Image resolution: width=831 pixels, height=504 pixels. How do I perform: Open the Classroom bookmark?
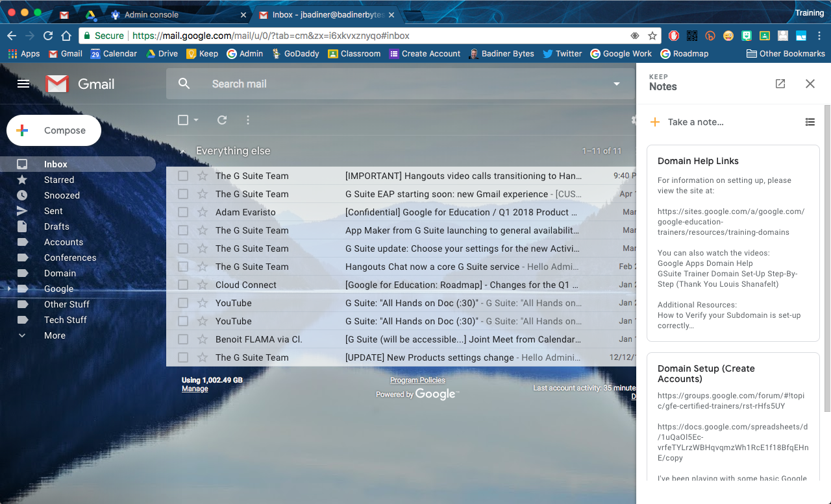coord(354,54)
